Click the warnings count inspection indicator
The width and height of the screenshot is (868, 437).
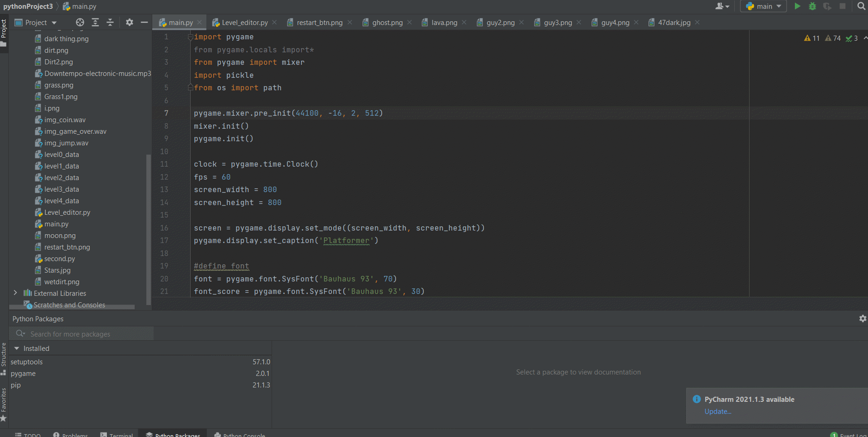point(812,38)
